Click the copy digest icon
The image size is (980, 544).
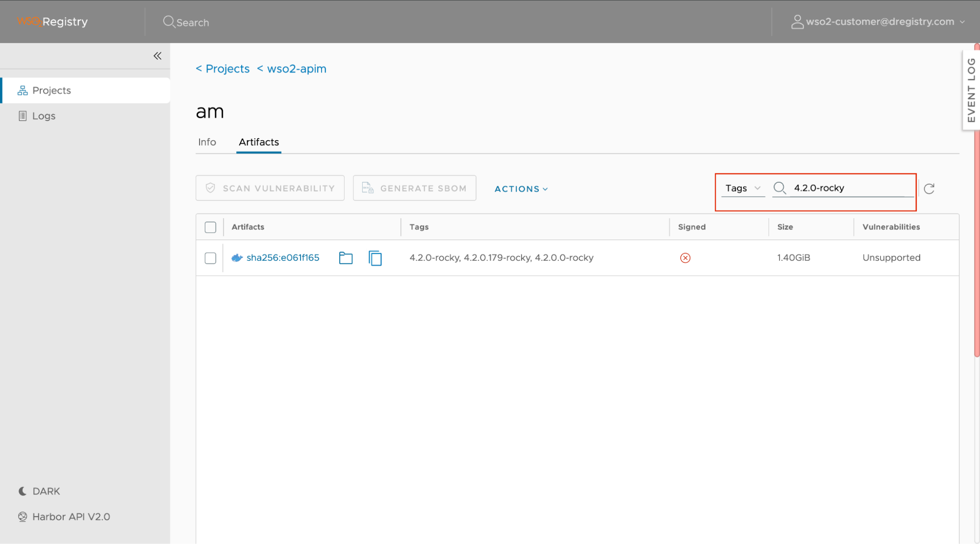[x=375, y=258]
